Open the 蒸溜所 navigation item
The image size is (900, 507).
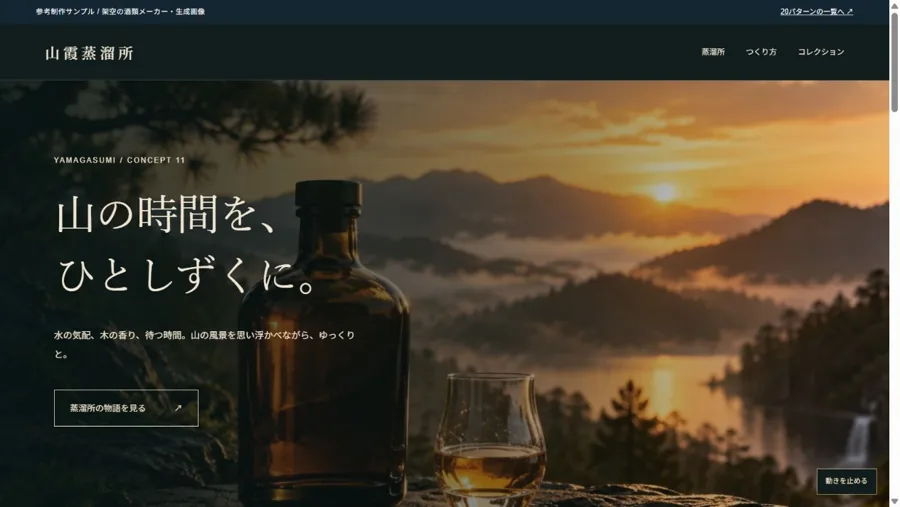pyautogui.click(x=713, y=52)
